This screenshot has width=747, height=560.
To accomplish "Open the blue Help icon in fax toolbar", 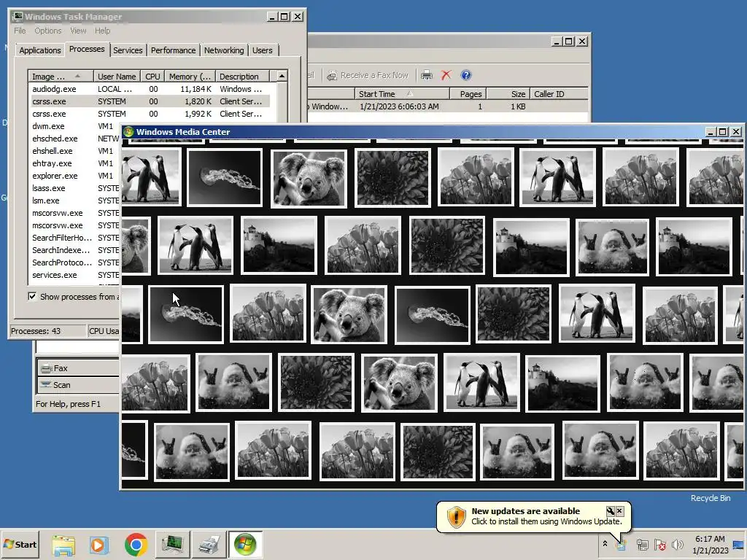I will click(466, 75).
